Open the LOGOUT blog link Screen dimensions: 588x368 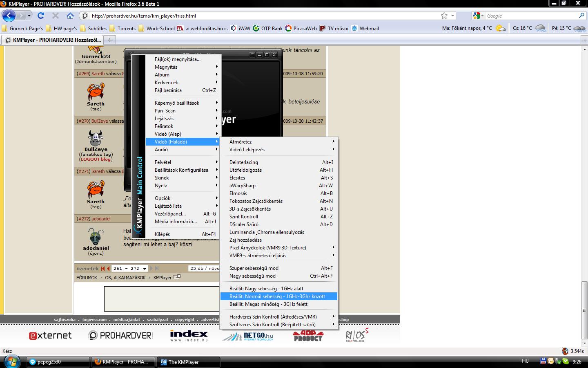pos(96,159)
